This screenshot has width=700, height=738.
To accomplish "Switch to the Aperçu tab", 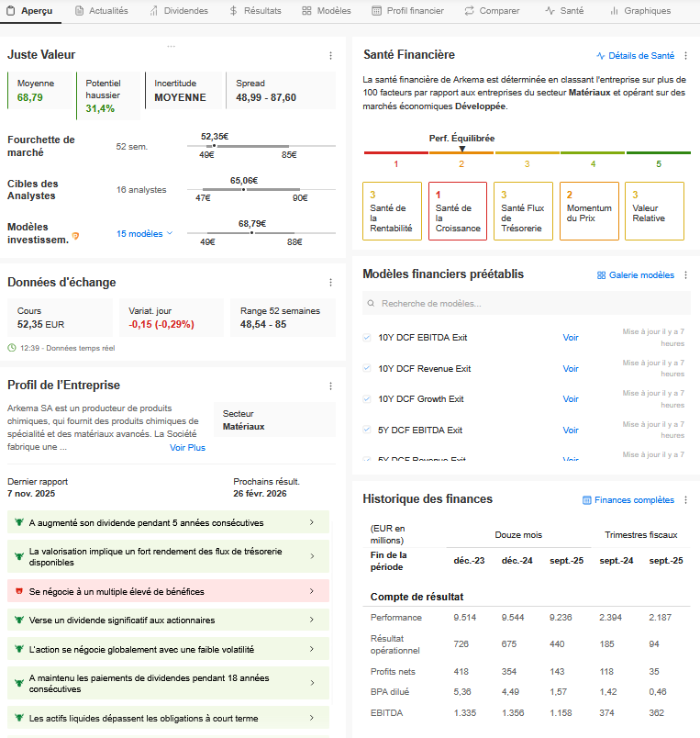I will click(x=29, y=11).
